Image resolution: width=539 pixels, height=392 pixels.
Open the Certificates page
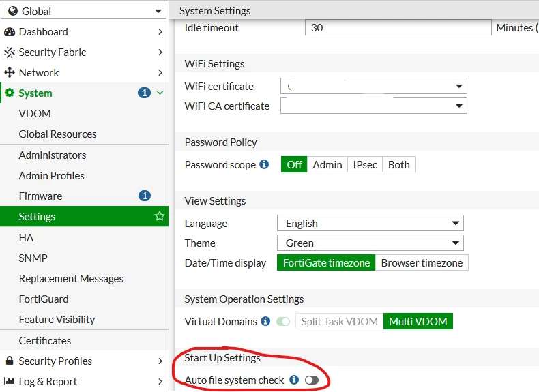[84, 340]
